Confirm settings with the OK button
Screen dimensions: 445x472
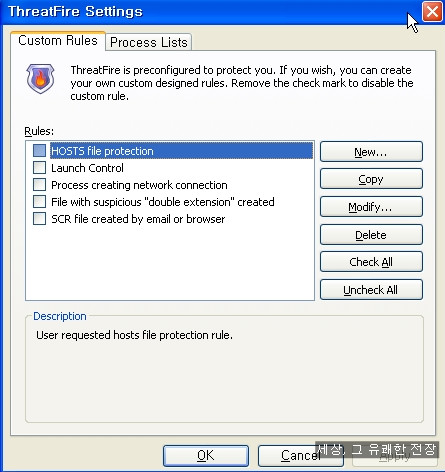click(x=206, y=456)
